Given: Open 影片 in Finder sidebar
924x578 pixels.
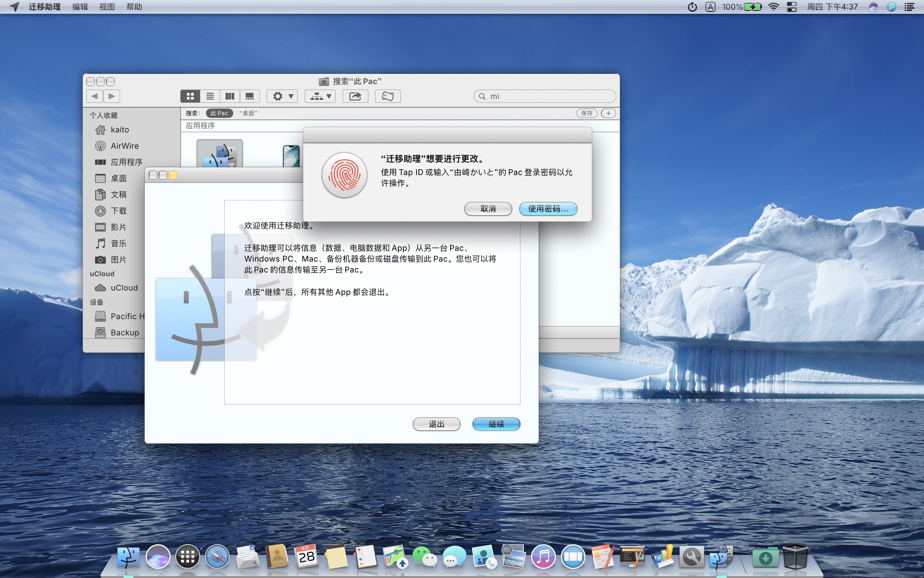Looking at the screenshot, I should pyautogui.click(x=111, y=227).
